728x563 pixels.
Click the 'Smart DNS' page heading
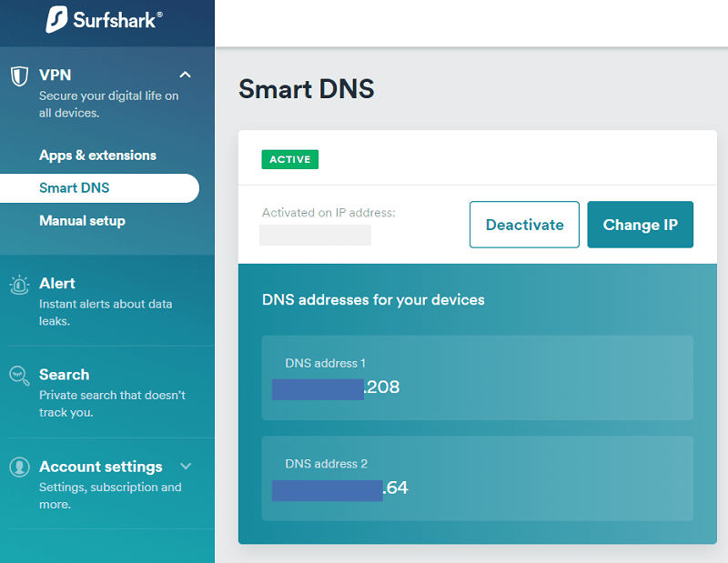coord(307,88)
